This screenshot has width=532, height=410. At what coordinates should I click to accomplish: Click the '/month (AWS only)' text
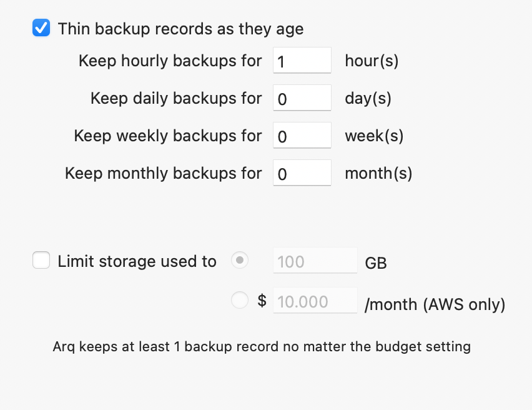[435, 304]
